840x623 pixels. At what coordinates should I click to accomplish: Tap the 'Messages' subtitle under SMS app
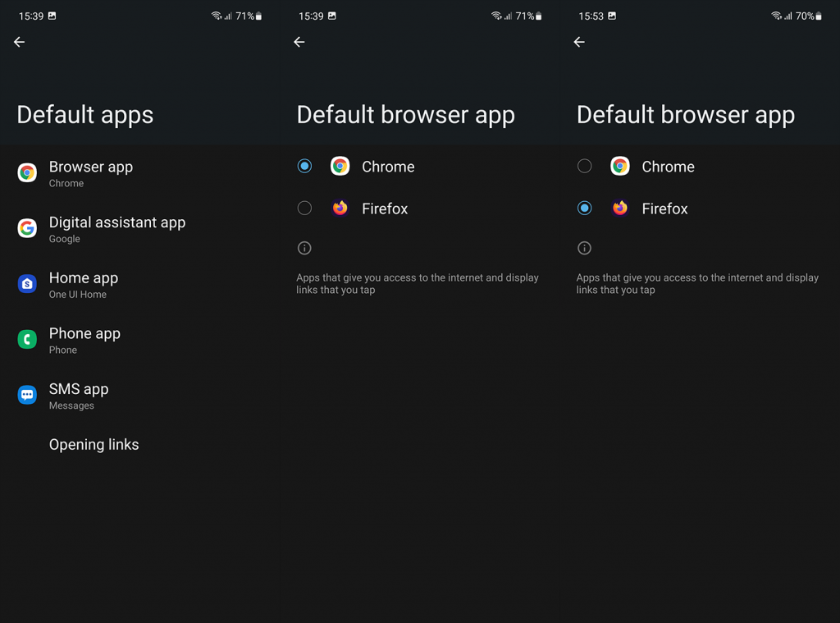[x=71, y=405]
